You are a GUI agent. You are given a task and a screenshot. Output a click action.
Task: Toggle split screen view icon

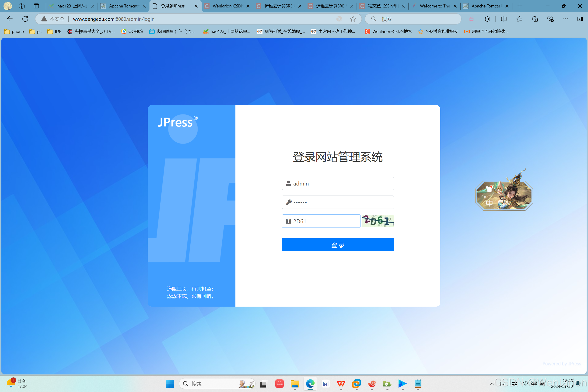[504, 19]
